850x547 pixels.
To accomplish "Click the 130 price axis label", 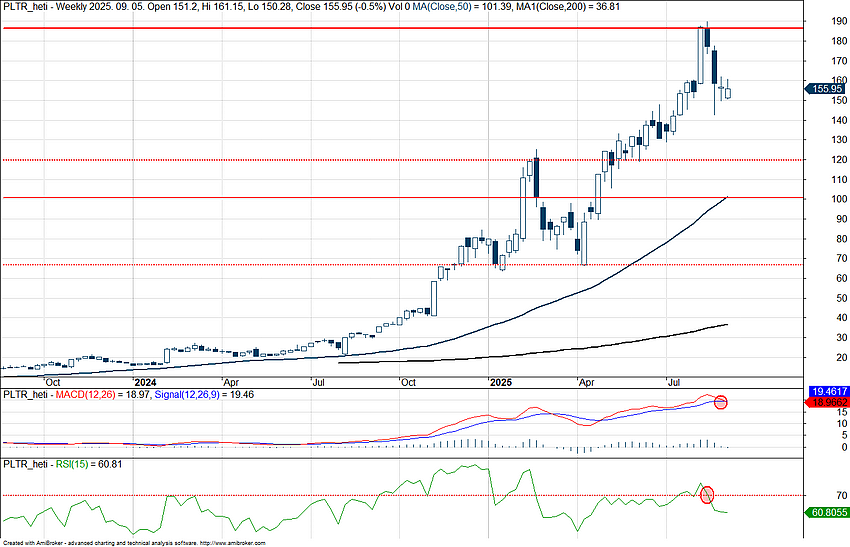I will (840, 140).
